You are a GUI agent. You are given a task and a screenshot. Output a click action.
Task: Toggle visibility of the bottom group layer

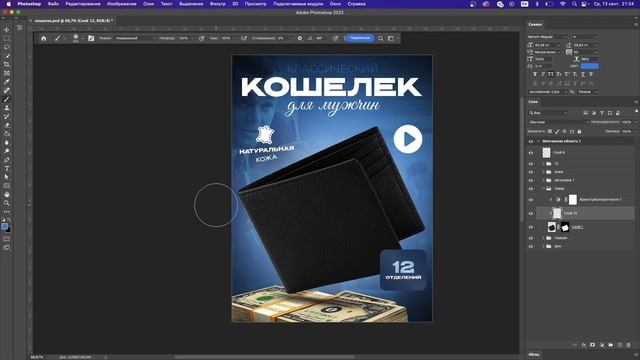(531, 247)
